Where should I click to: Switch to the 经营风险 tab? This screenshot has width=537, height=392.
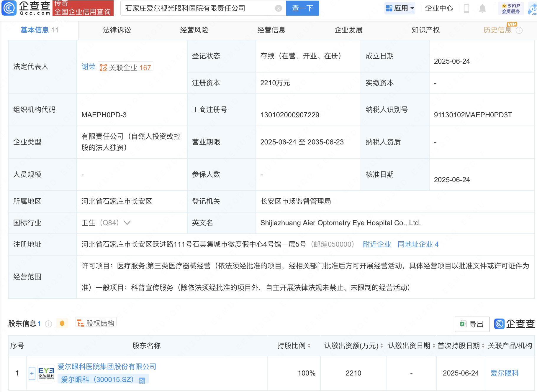pos(194,30)
